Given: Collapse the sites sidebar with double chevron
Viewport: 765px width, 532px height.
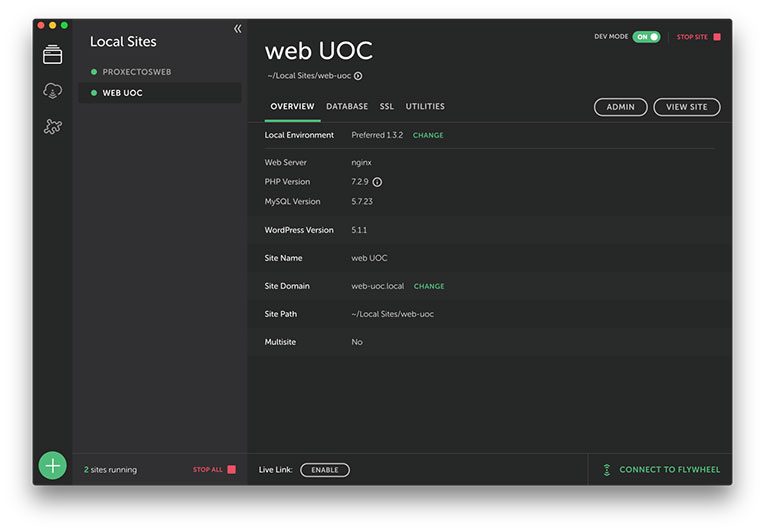Looking at the screenshot, I should point(238,29).
